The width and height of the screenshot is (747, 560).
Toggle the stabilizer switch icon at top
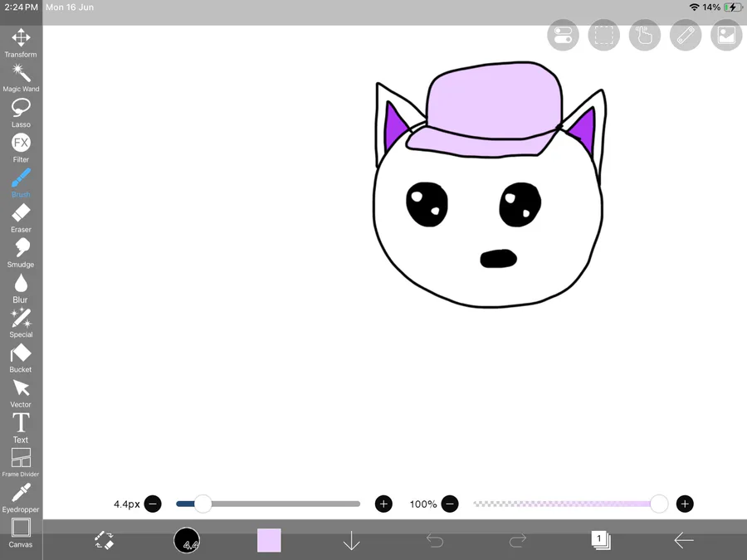(x=563, y=35)
